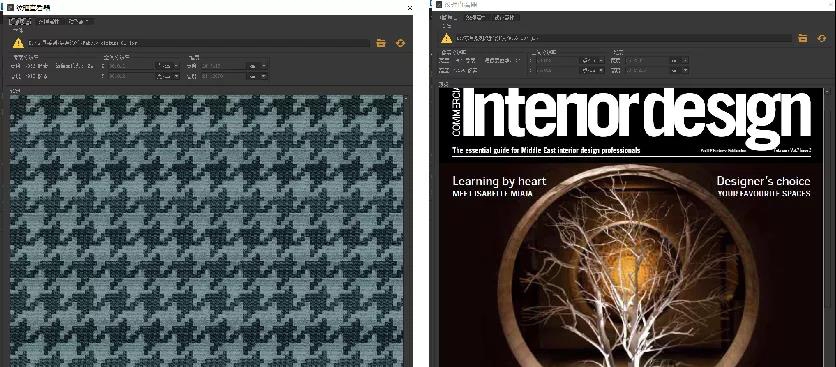Open upper resolution unit dropdown in magazine window
The height and width of the screenshot is (367, 836).
click(x=592, y=60)
